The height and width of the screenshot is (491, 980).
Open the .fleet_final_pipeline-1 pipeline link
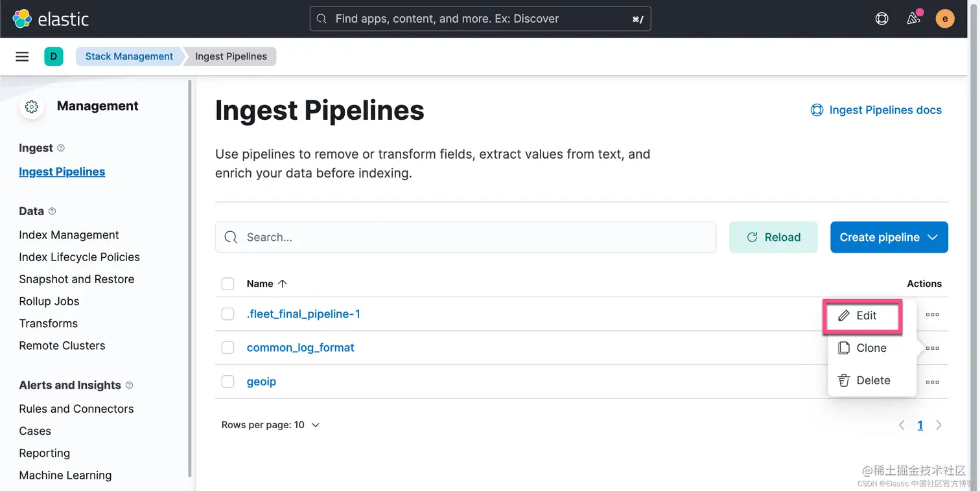click(303, 314)
